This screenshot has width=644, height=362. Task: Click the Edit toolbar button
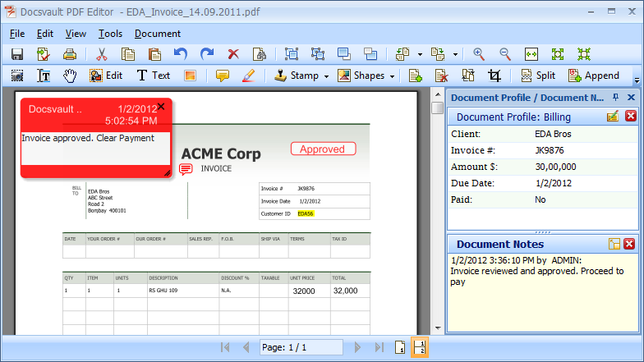[106, 76]
